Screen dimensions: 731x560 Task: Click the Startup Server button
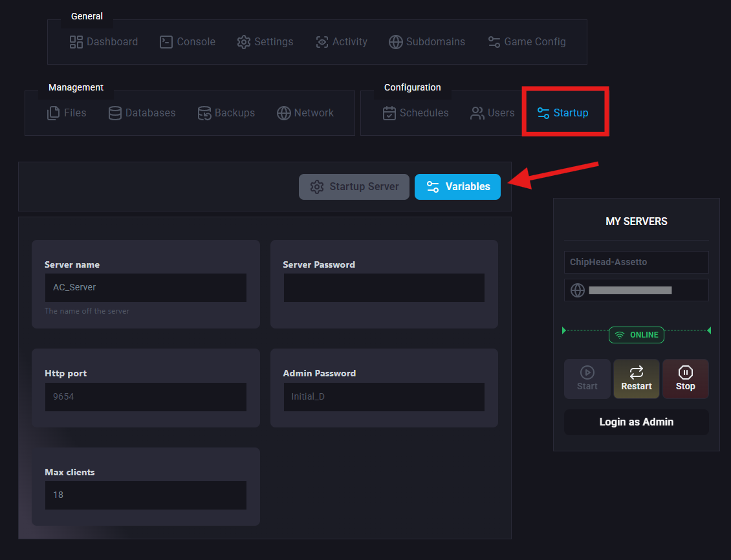click(354, 187)
